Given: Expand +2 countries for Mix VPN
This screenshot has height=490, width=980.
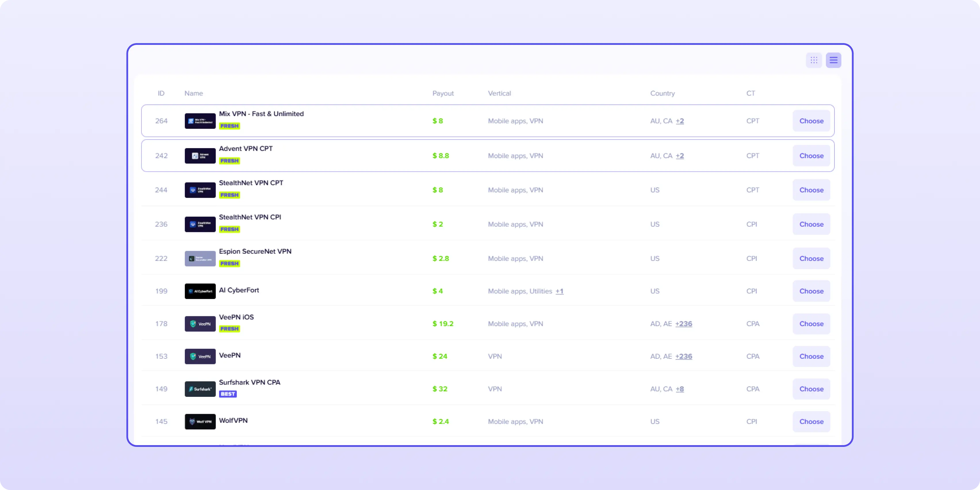Looking at the screenshot, I should (x=680, y=121).
